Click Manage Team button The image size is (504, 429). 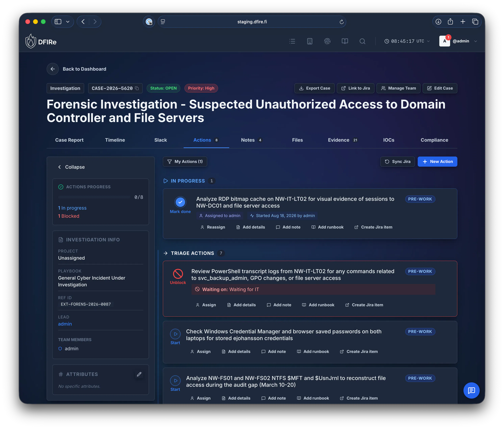398,88
